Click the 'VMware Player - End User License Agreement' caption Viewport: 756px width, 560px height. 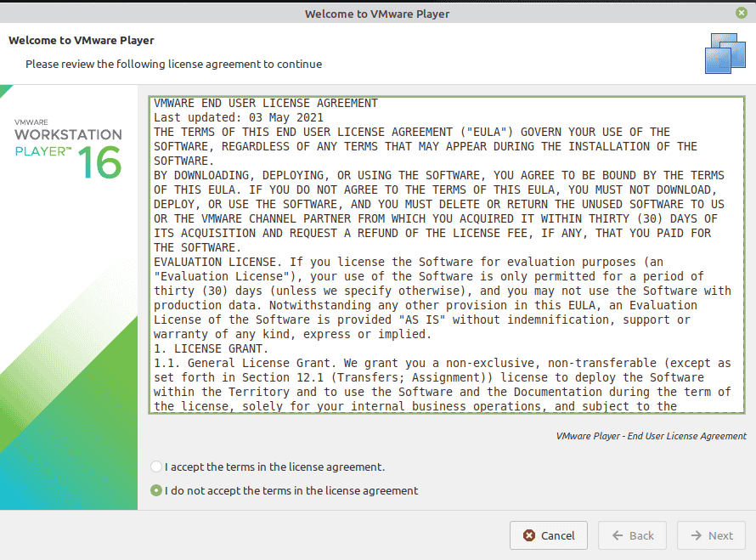tap(651, 436)
